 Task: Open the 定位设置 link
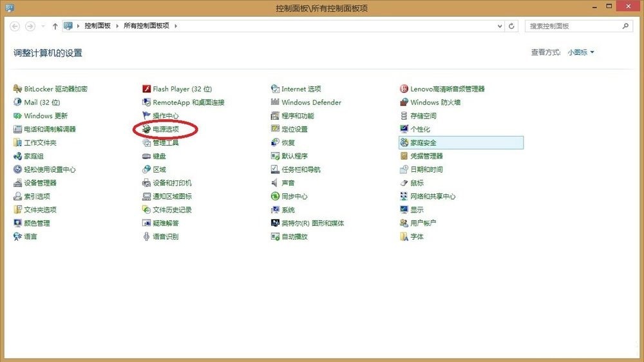click(294, 129)
